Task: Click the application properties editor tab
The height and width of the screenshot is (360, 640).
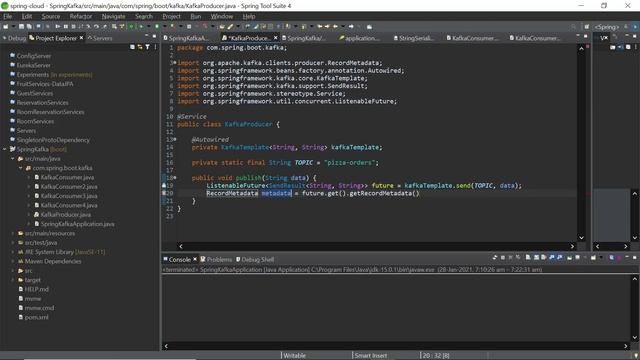Action: [359, 38]
